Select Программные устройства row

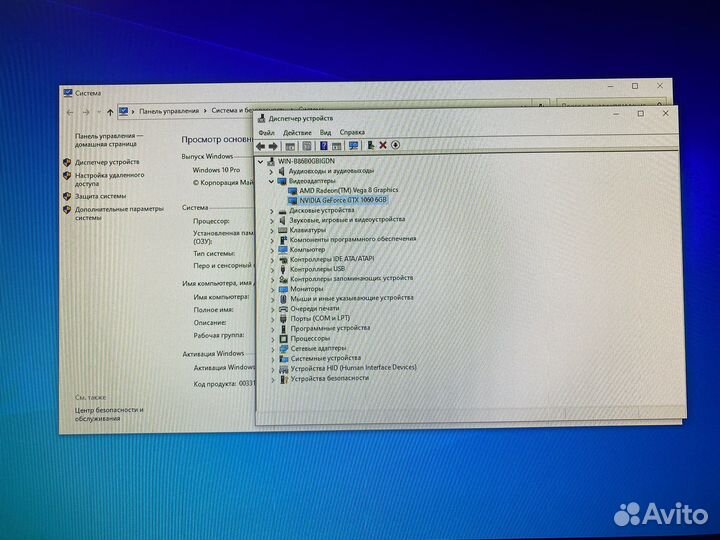pyautogui.click(x=330, y=328)
